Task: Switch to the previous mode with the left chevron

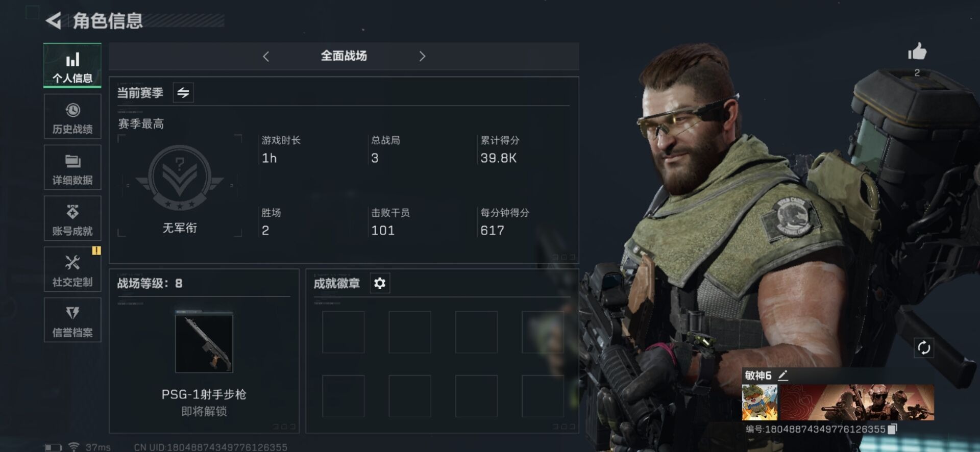Action: coord(266,56)
